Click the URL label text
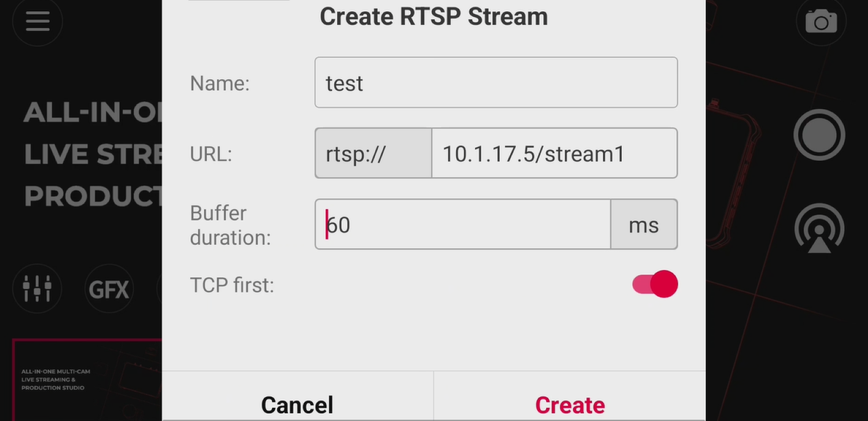Image resolution: width=868 pixels, height=421 pixels. click(210, 154)
